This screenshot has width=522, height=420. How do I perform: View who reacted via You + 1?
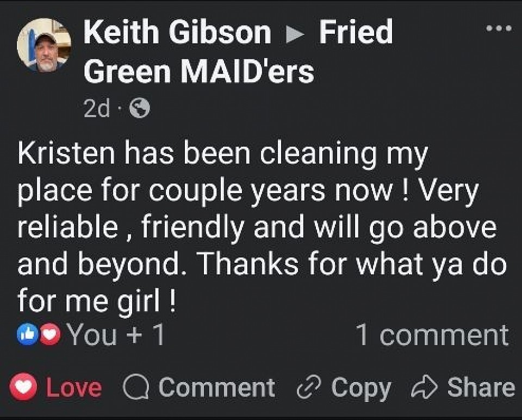(116, 335)
